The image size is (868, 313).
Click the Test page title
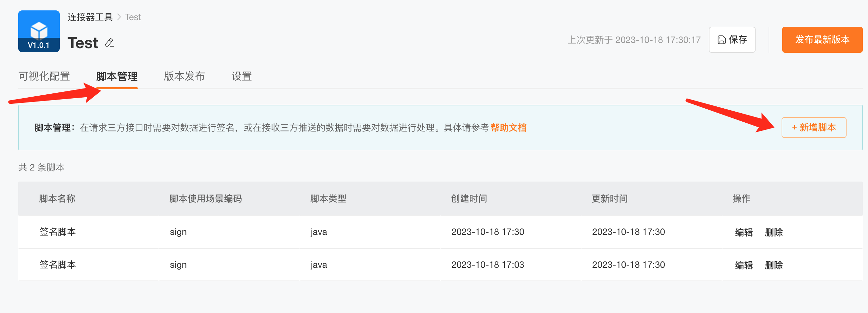pyautogui.click(x=83, y=43)
